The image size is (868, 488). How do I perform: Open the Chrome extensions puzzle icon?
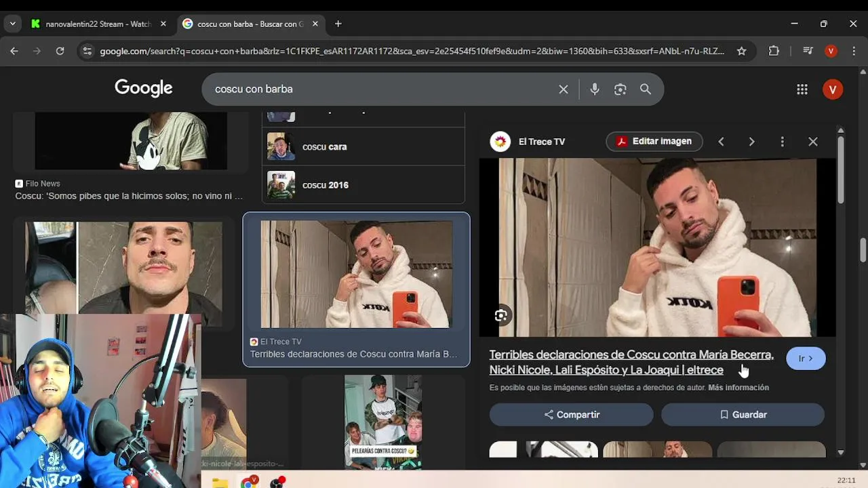[774, 51]
